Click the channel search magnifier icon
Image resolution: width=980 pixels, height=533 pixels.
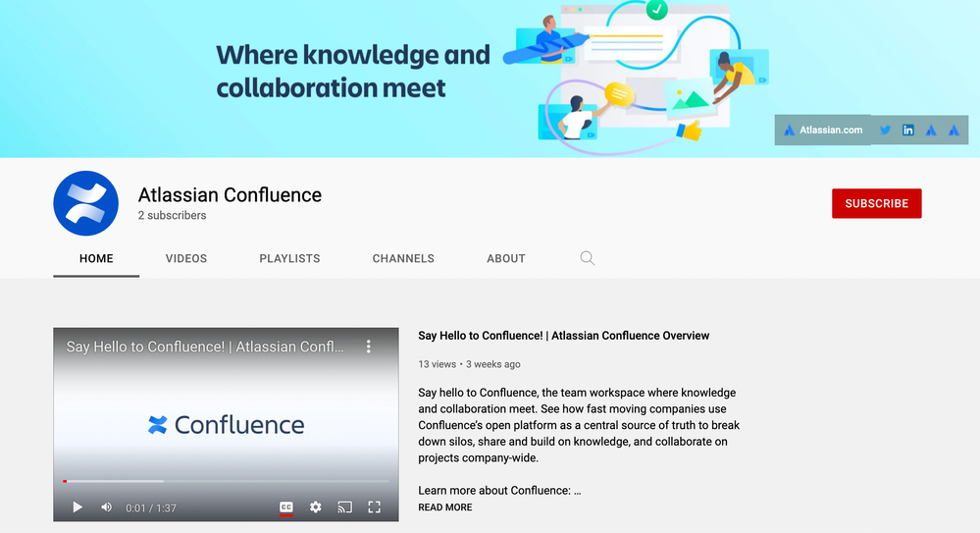coord(587,258)
